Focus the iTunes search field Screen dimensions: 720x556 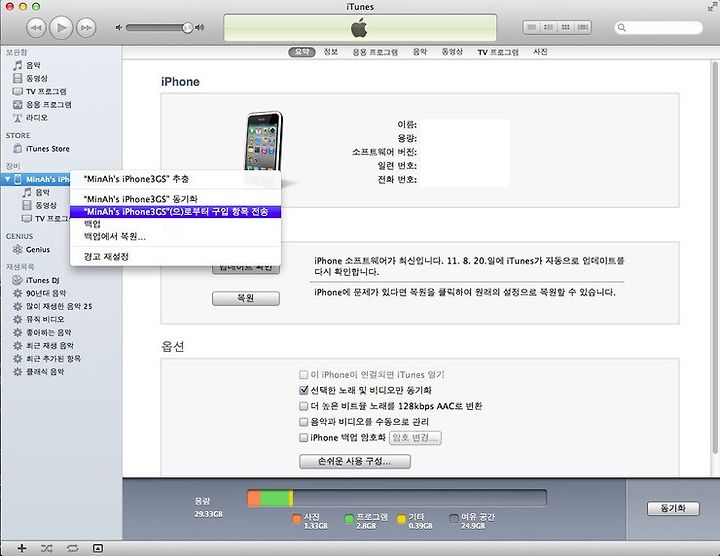coord(658,28)
